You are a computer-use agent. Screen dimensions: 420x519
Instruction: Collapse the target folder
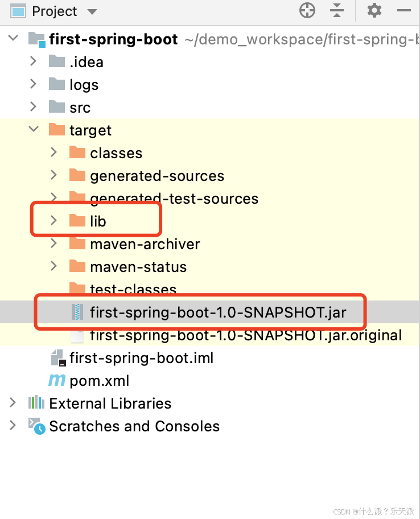pos(33,129)
